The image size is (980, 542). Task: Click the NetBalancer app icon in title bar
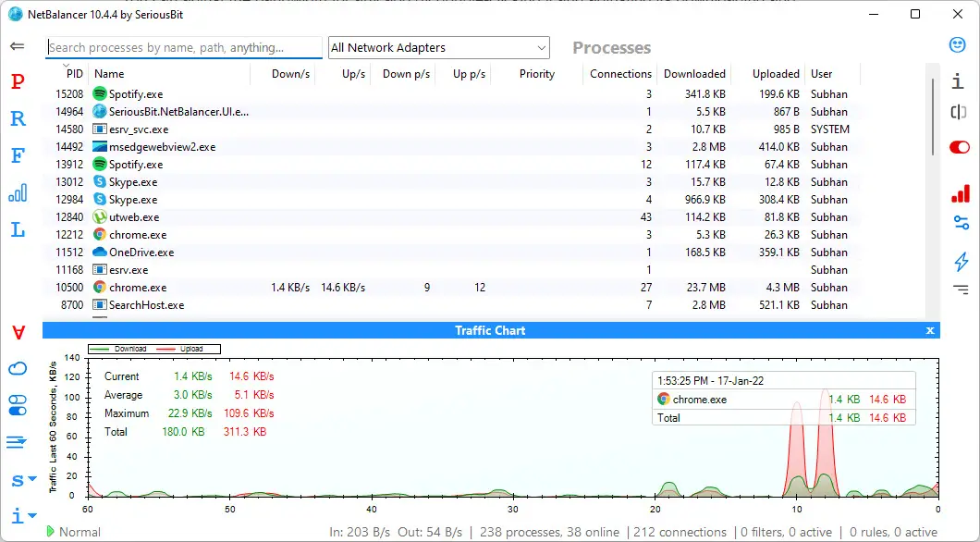coord(16,14)
